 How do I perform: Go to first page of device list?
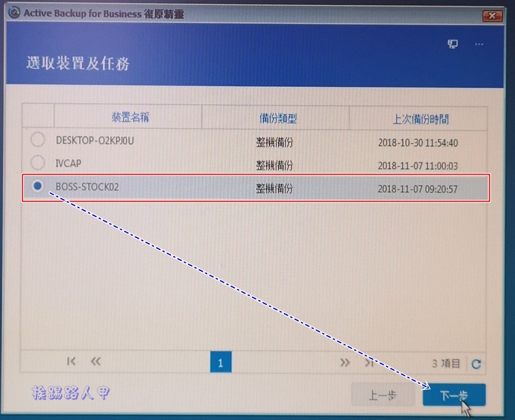click(71, 361)
